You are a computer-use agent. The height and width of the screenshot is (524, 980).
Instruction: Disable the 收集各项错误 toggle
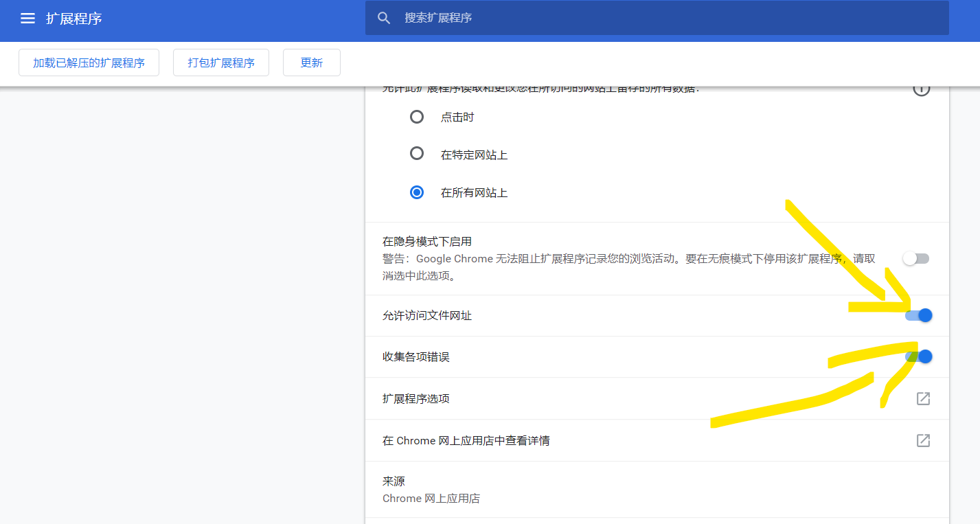(x=918, y=356)
